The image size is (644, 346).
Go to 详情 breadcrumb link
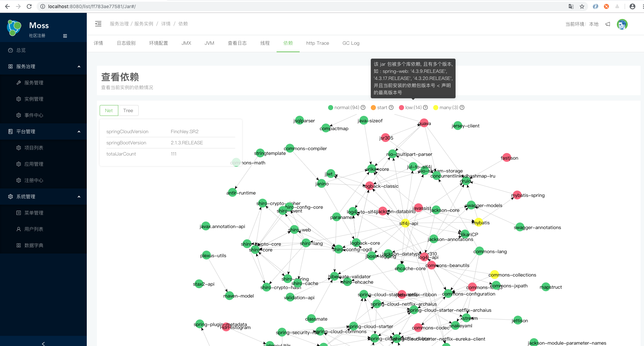point(166,24)
